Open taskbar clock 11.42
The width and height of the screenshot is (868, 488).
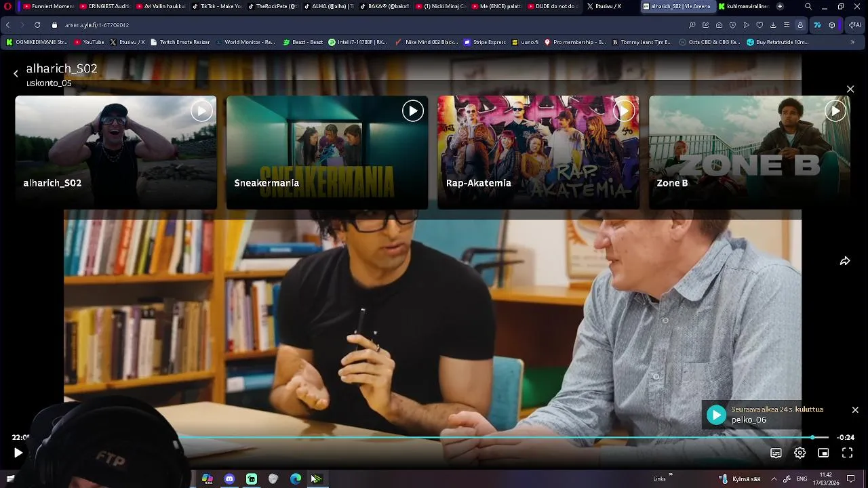(826, 479)
